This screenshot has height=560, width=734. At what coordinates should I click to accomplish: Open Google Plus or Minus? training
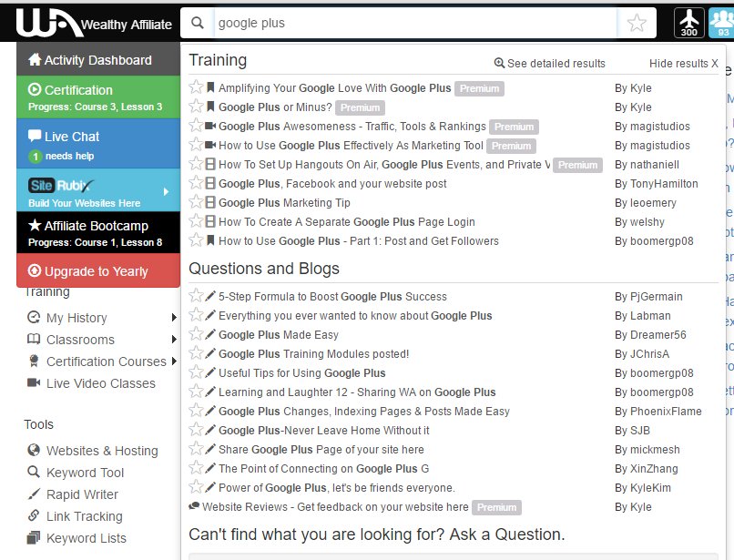tap(275, 107)
